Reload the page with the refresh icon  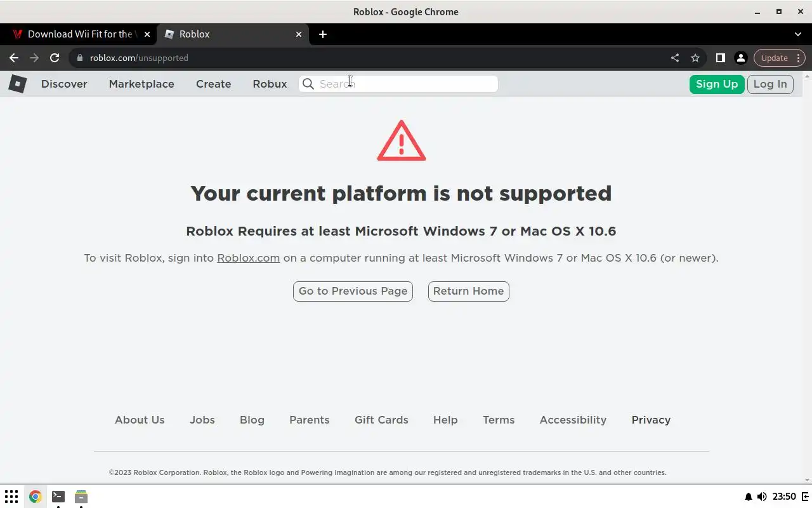55,58
